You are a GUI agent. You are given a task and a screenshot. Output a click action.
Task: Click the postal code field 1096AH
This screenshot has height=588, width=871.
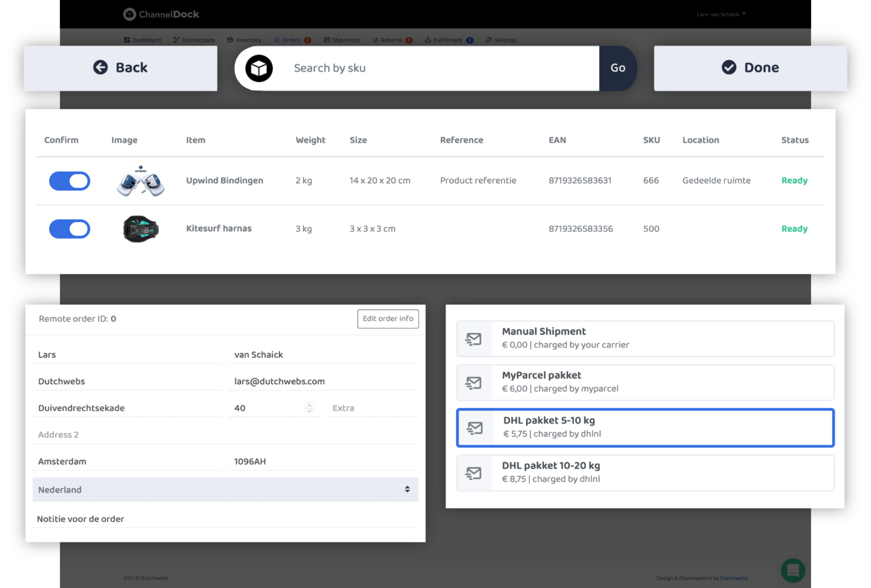point(324,462)
